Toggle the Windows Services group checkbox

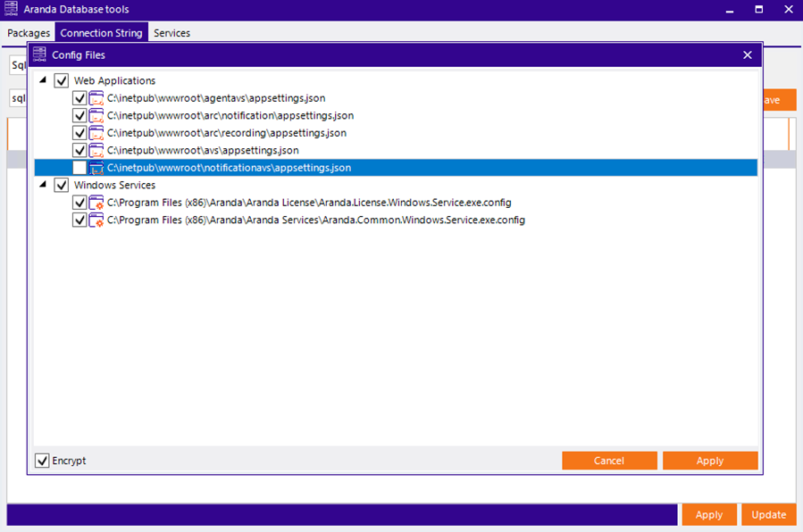pyautogui.click(x=62, y=185)
